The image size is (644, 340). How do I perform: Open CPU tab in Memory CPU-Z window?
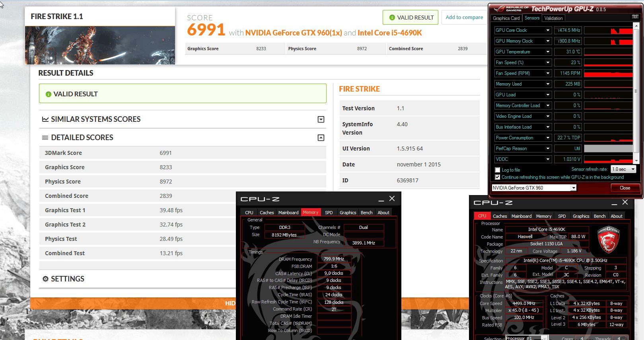(249, 213)
